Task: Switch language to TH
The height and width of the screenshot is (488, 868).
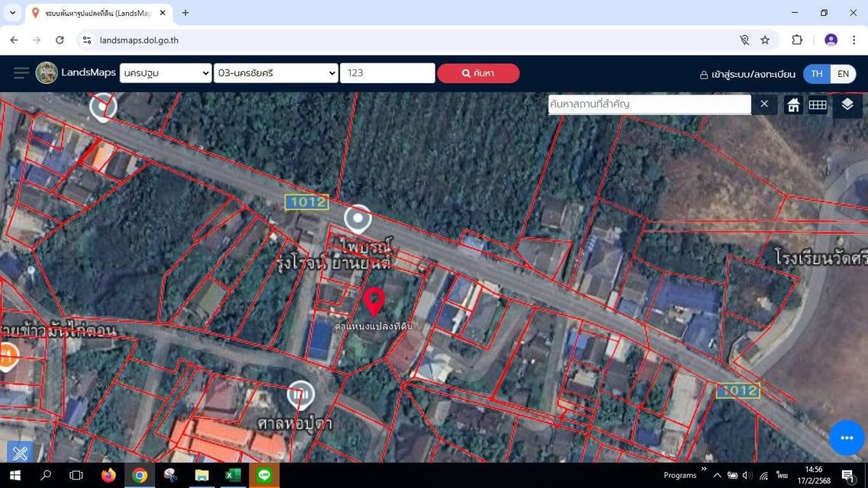Action: [x=816, y=74]
